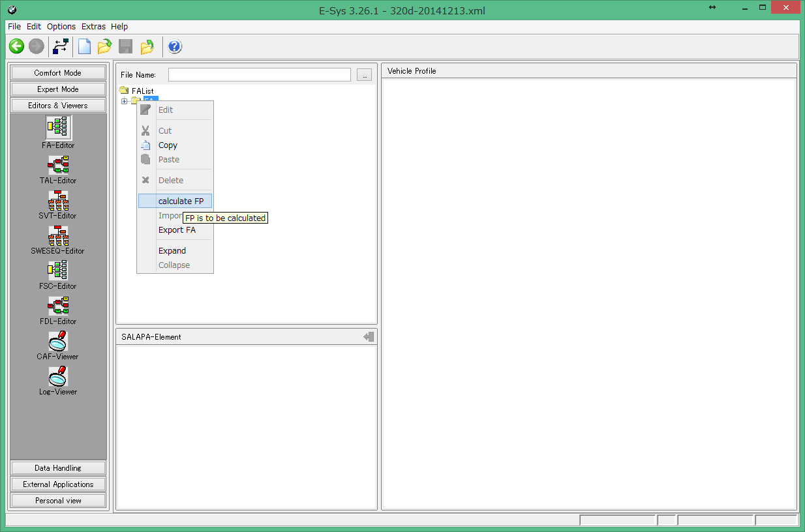805x532 pixels.
Task: Launch the CAF-Viewer
Action: coord(58,340)
